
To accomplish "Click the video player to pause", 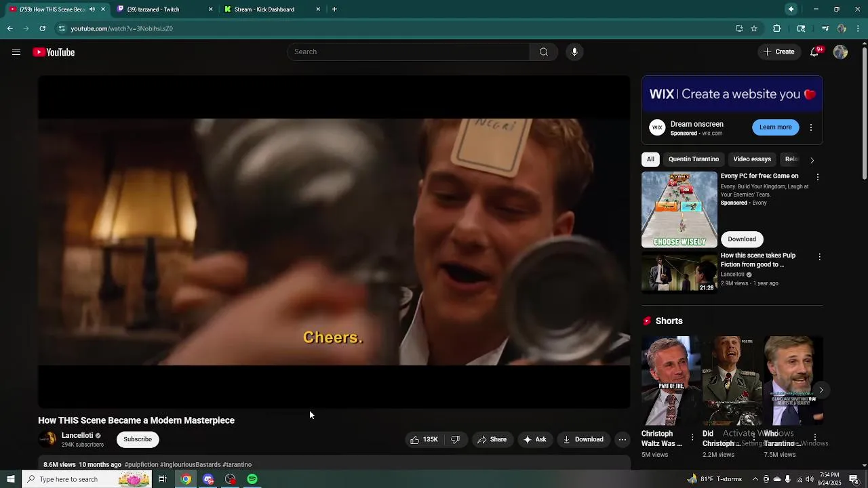I will click(334, 242).
